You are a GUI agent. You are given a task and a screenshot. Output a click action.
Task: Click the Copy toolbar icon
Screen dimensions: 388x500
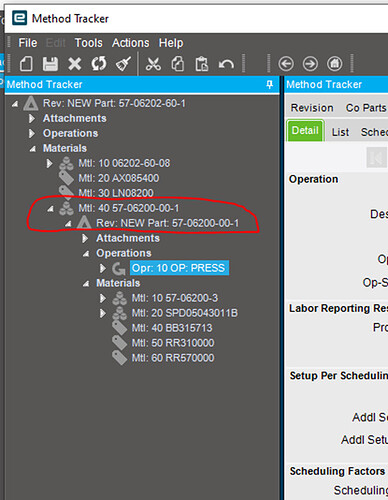click(178, 63)
